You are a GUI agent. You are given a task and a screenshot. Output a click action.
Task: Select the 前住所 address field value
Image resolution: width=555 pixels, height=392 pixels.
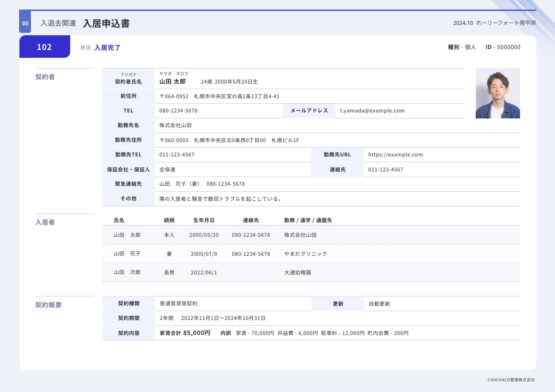pos(219,96)
